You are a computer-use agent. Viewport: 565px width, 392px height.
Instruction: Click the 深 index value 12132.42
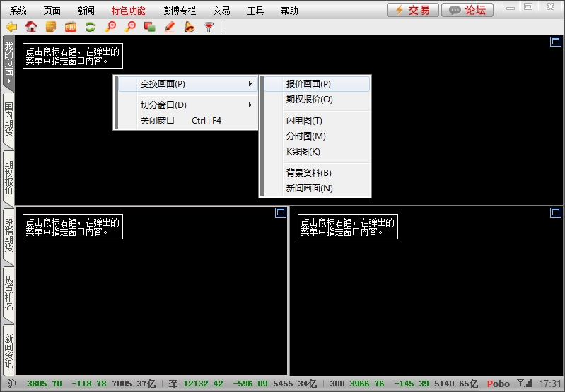point(203,384)
